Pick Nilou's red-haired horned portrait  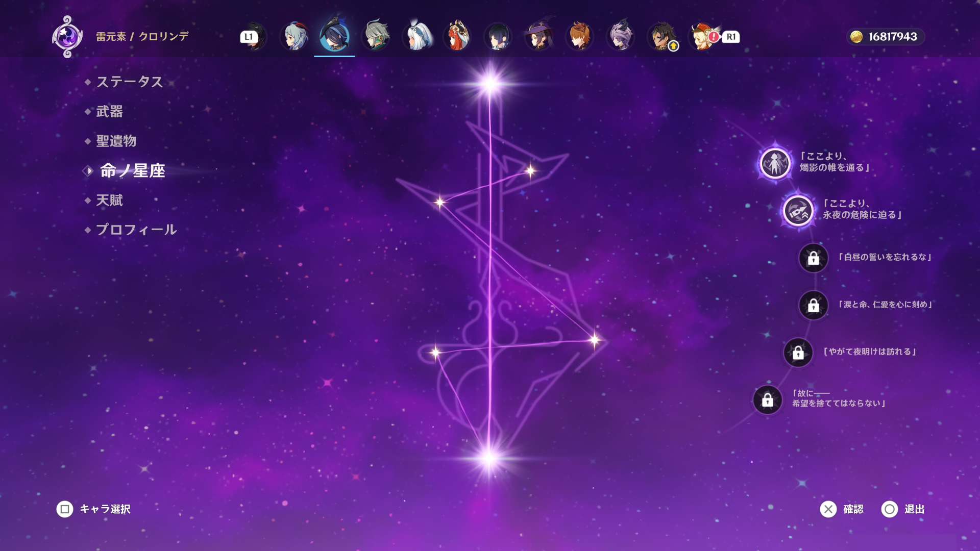pos(457,36)
